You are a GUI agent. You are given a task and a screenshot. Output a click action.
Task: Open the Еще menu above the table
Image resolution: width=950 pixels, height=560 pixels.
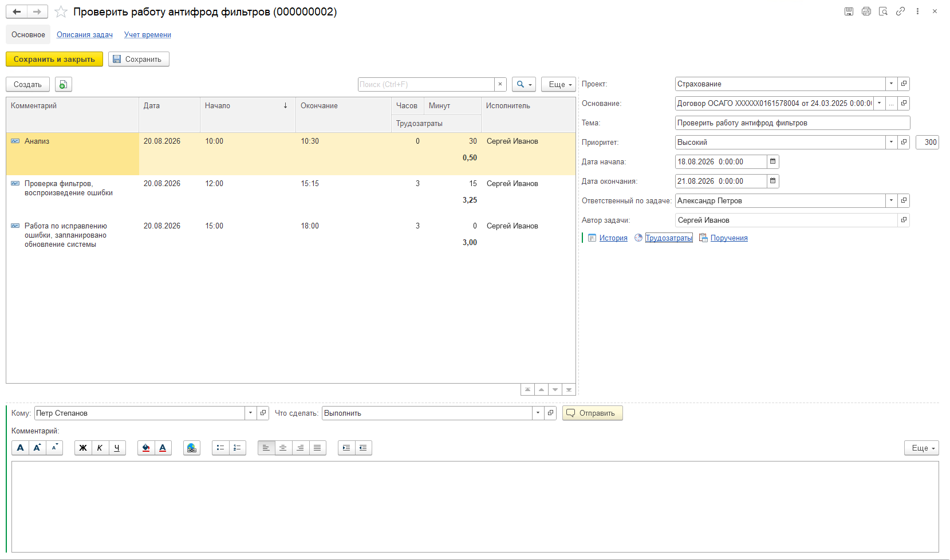[x=558, y=84]
